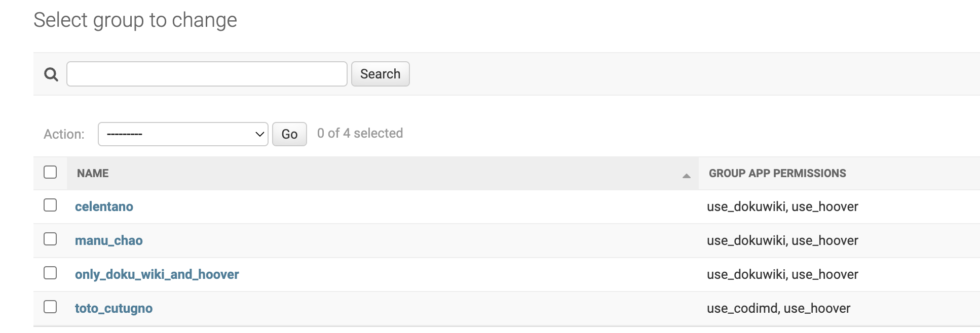Screen dimensions: 980x333
Task: Toggle the select-all groups checkbox
Action: point(50,172)
